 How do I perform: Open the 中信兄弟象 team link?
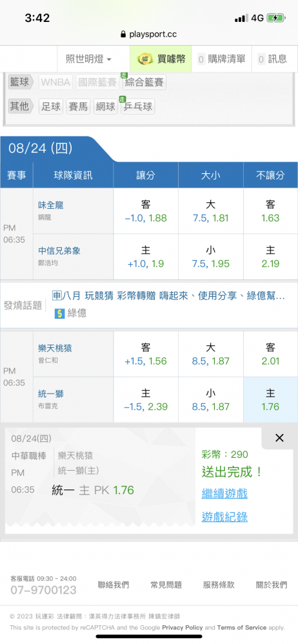point(59,251)
